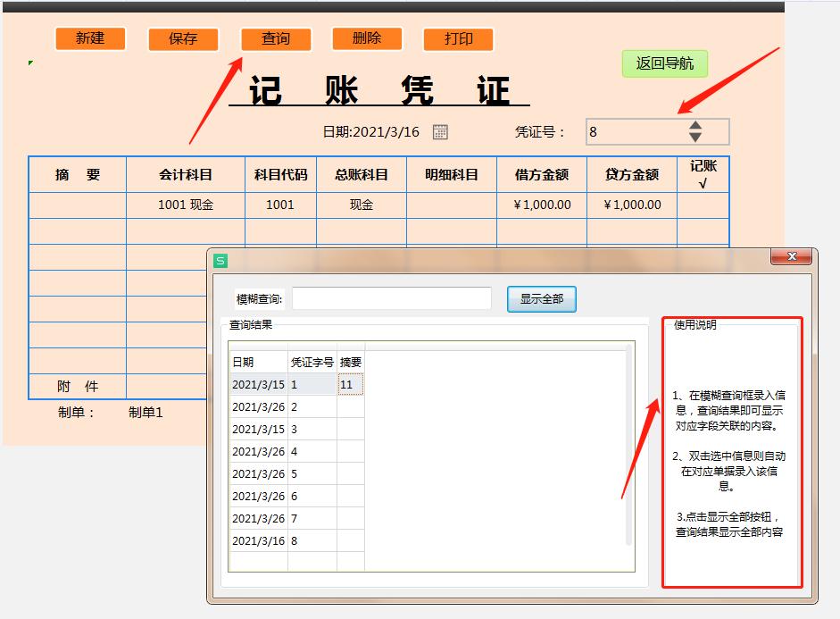Screen dimensions: 840x619
Task: Open the 查询 dialog via its button
Action: click(276, 38)
